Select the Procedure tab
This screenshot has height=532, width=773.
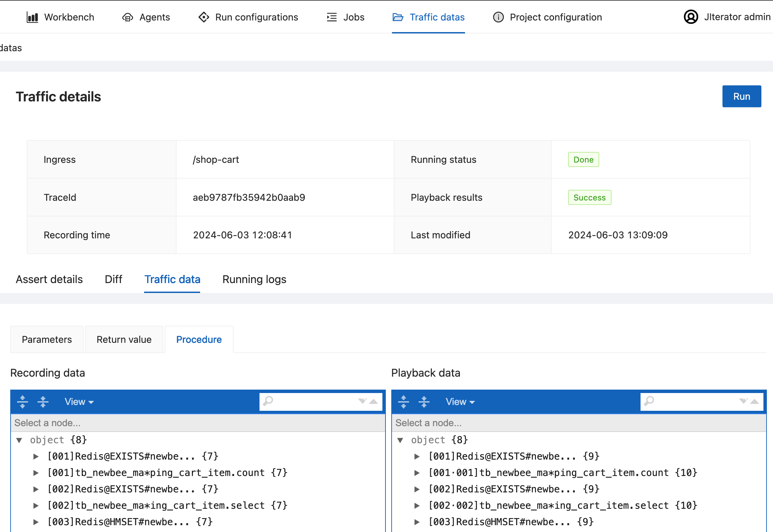pyautogui.click(x=199, y=339)
